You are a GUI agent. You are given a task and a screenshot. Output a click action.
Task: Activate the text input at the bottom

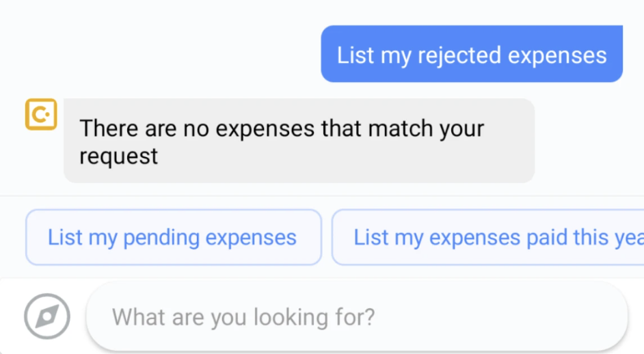pos(357,316)
